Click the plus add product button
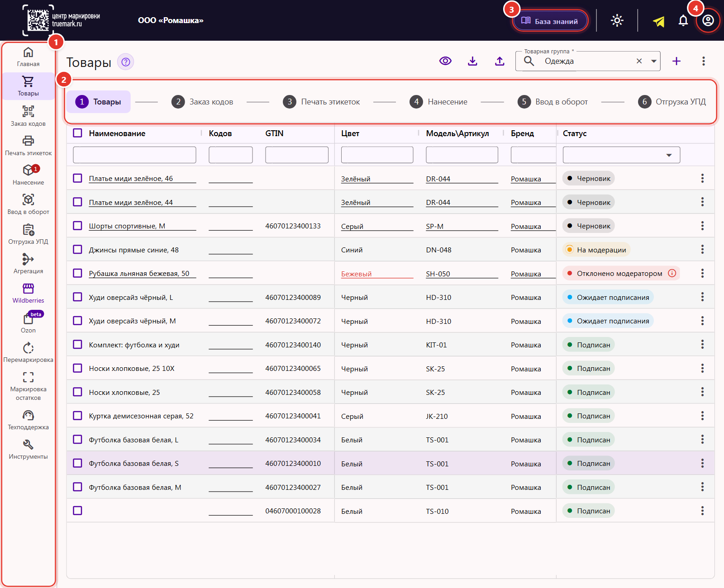The image size is (724, 588). (676, 61)
